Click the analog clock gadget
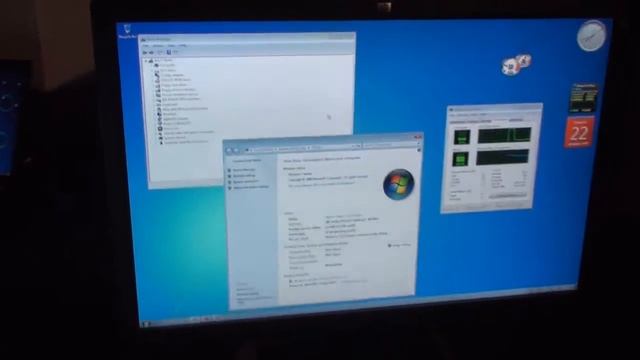 pos(591,36)
